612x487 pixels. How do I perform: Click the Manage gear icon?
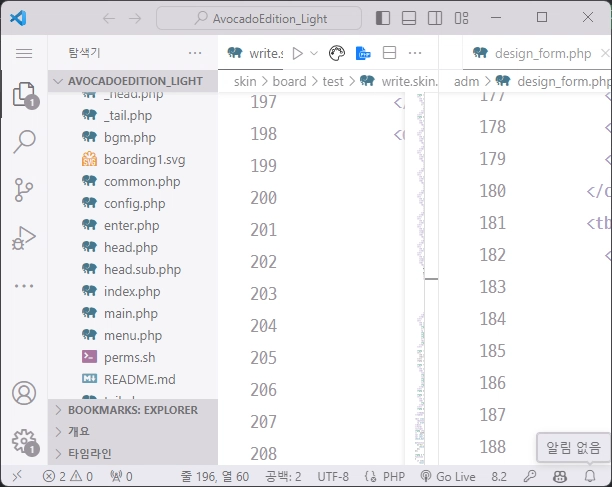[x=24, y=441]
